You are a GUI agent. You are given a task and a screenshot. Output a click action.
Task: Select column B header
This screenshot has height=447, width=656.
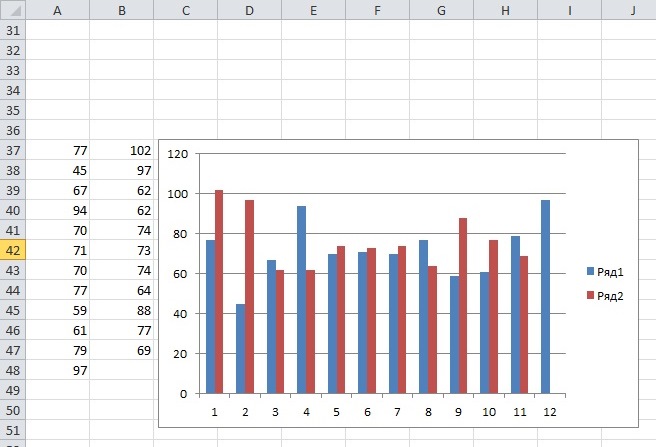tap(122, 10)
